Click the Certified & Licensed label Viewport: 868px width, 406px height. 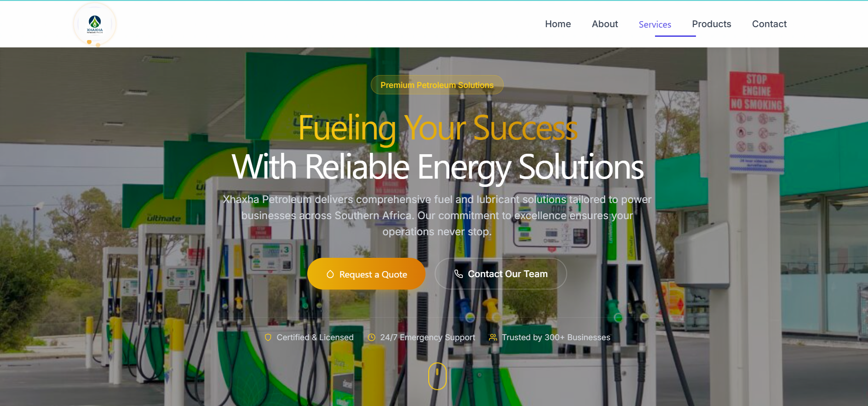[315, 337]
